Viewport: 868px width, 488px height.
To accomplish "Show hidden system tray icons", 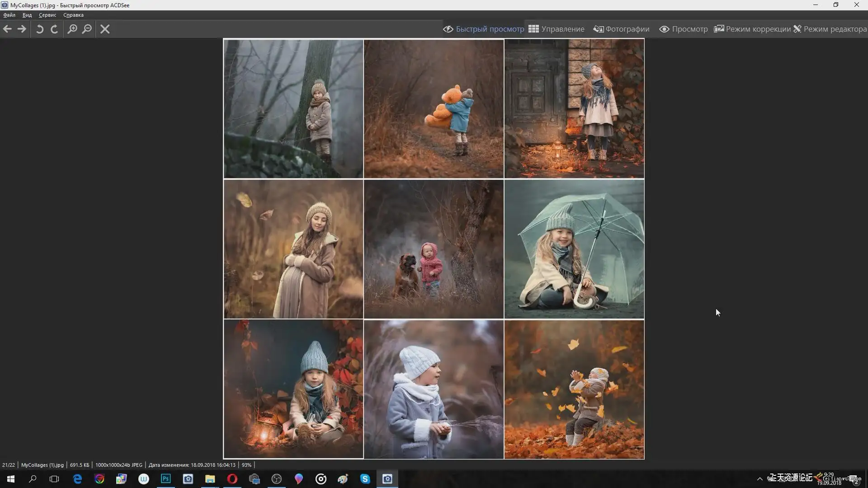I will point(760,479).
